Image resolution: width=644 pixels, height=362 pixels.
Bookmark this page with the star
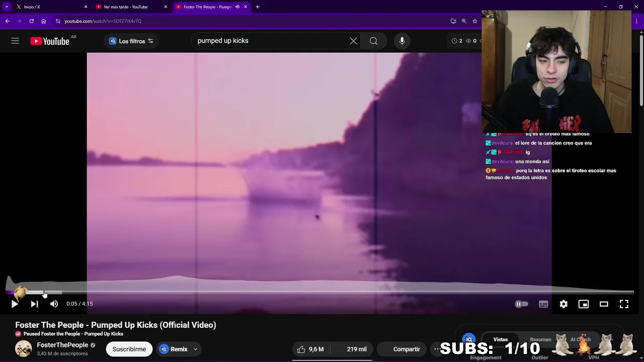coord(474,21)
